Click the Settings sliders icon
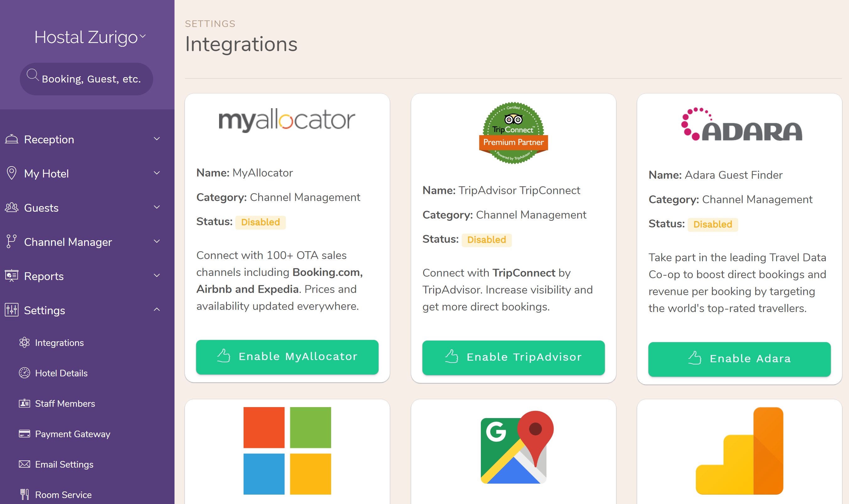849x504 pixels. tap(12, 310)
